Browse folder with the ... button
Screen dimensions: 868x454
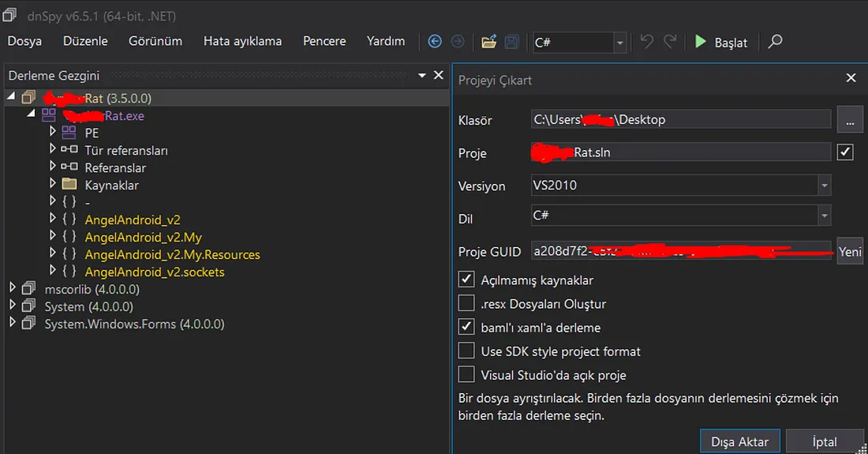tap(850, 119)
